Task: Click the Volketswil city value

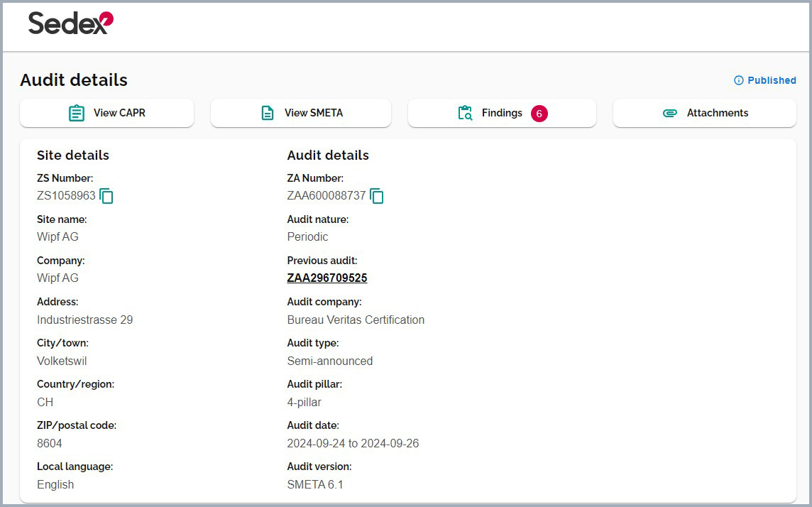Action: [x=62, y=361]
